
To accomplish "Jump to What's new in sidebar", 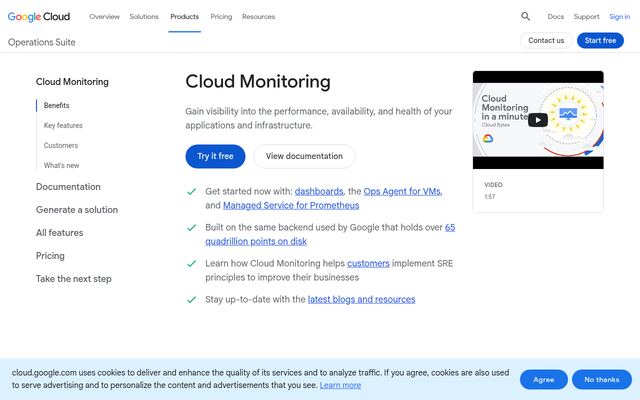I will 62,165.
